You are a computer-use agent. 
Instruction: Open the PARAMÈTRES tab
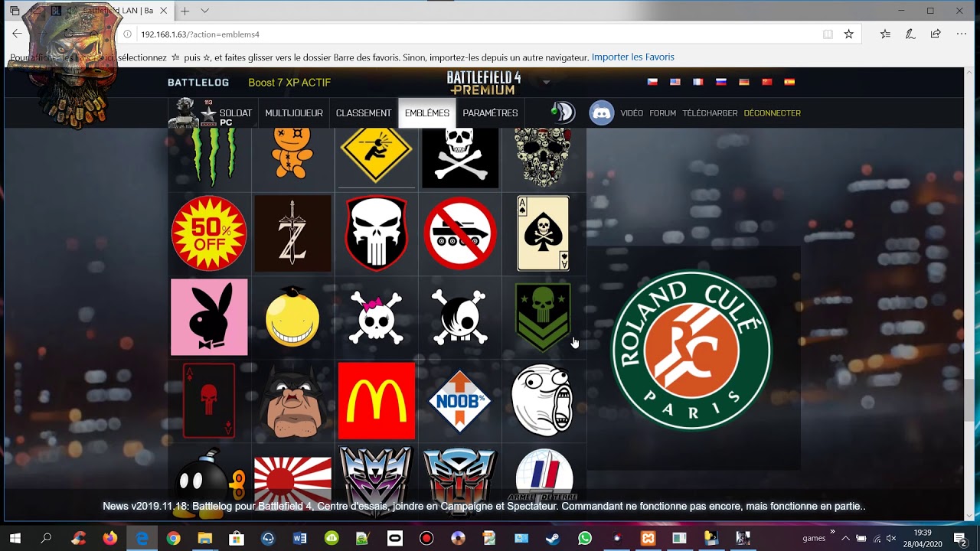click(490, 113)
